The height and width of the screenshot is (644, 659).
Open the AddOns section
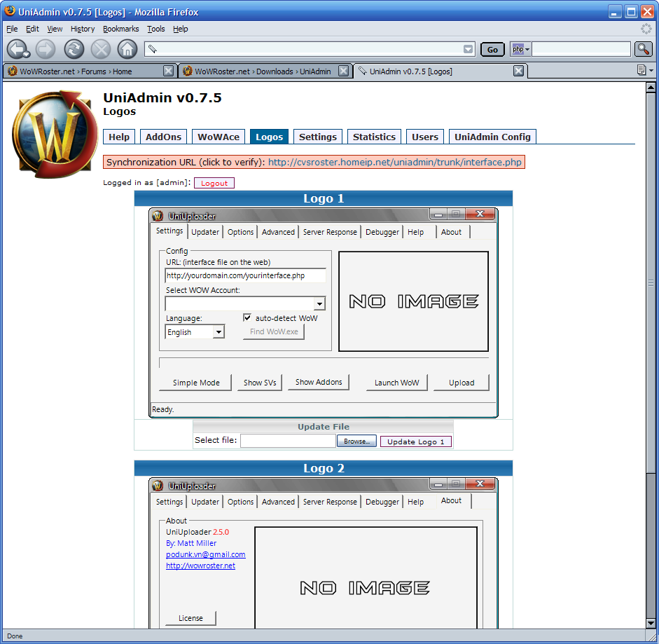tap(163, 137)
